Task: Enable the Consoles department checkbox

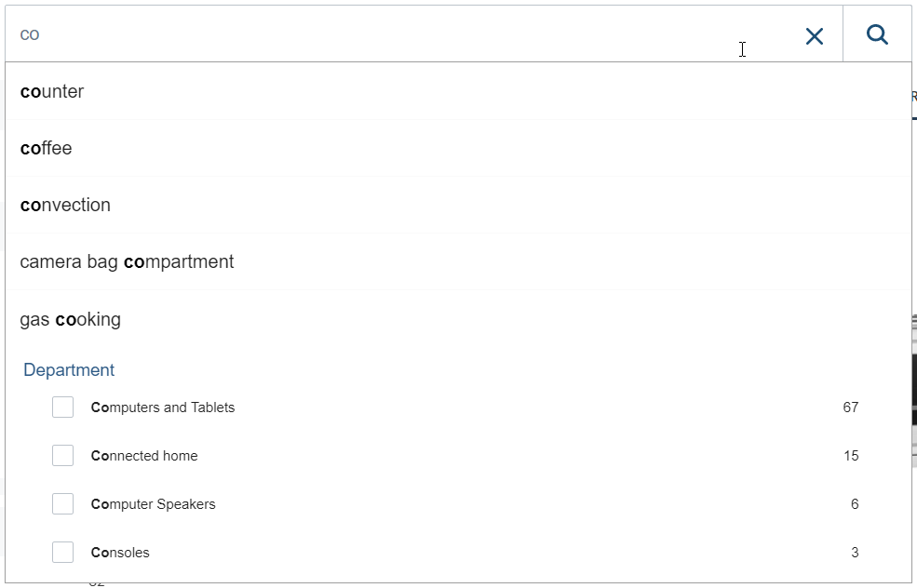Action: click(x=62, y=552)
